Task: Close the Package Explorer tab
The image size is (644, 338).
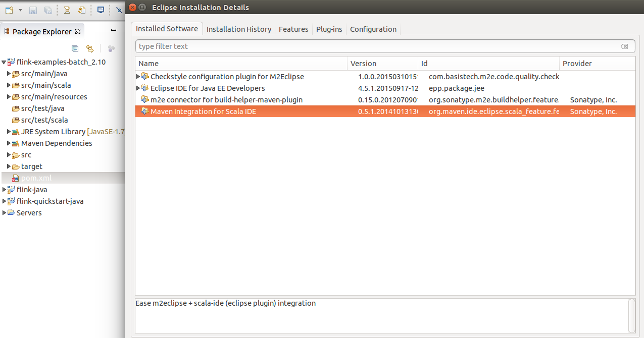Action: [78, 31]
